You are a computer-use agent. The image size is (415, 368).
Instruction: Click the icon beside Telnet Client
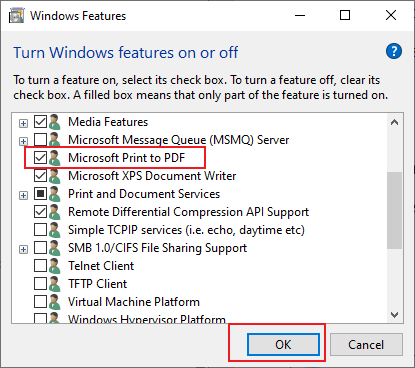(x=54, y=266)
